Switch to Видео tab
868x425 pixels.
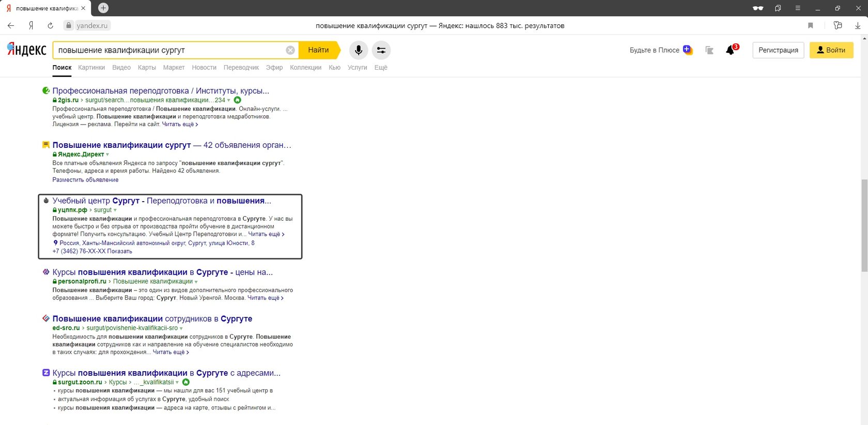pos(121,67)
